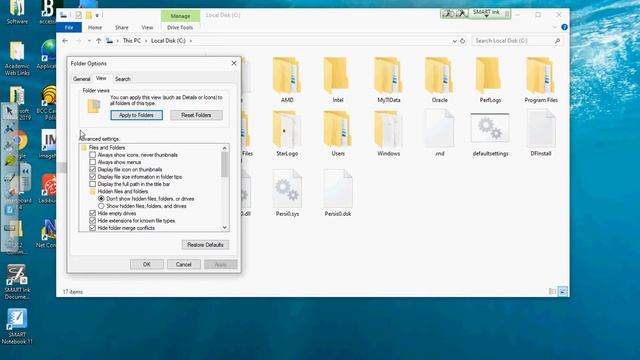Click the advanced settings scrollbar thumb
The width and height of the screenshot is (640, 360).
click(224, 165)
